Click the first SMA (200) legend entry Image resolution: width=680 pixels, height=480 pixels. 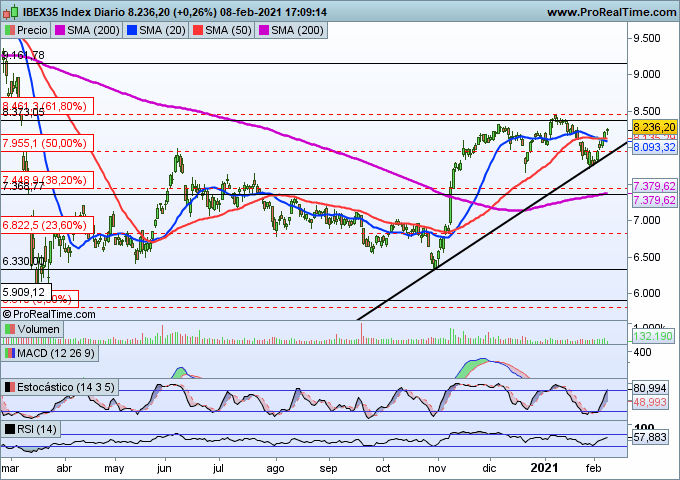pyautogui.click(x=87, y=30)
